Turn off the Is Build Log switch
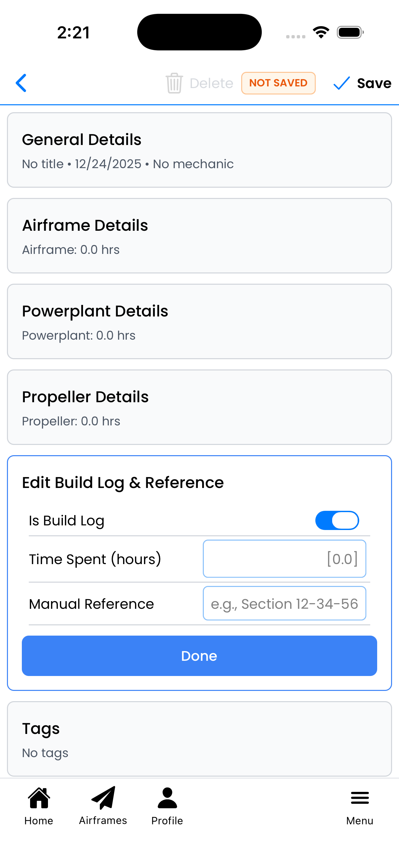The width and height of the screenshot is (399, 868). [x=337, y=520]
